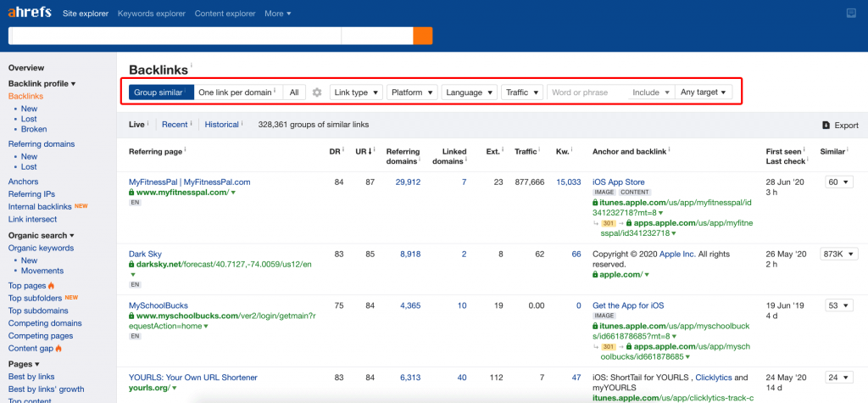Open the iOS App Store anchor link
Viewport: 868px width, 403px height.
coord(618,182)
